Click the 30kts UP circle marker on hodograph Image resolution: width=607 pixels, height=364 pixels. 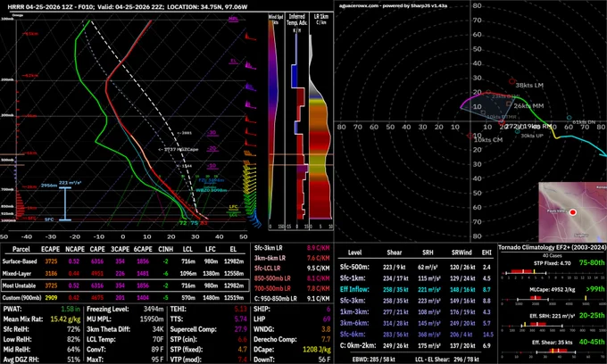click(x=518, y=131)
